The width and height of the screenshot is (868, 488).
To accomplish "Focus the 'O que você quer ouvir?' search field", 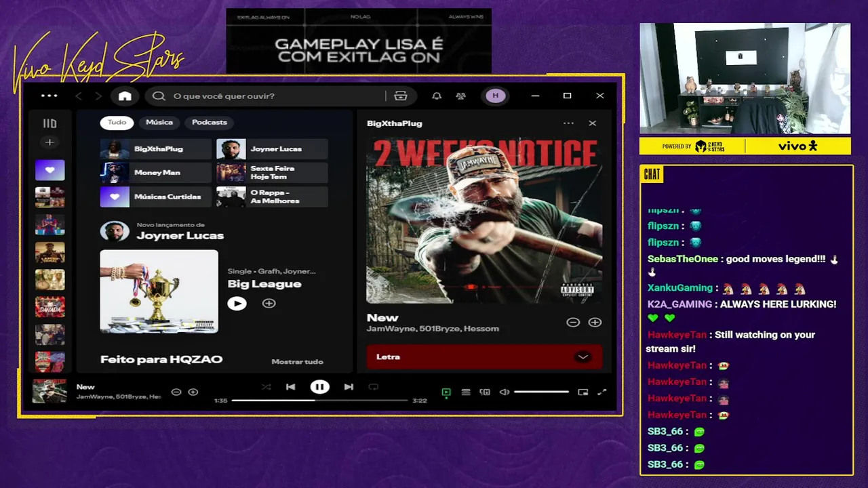I will tap(271, 96).
